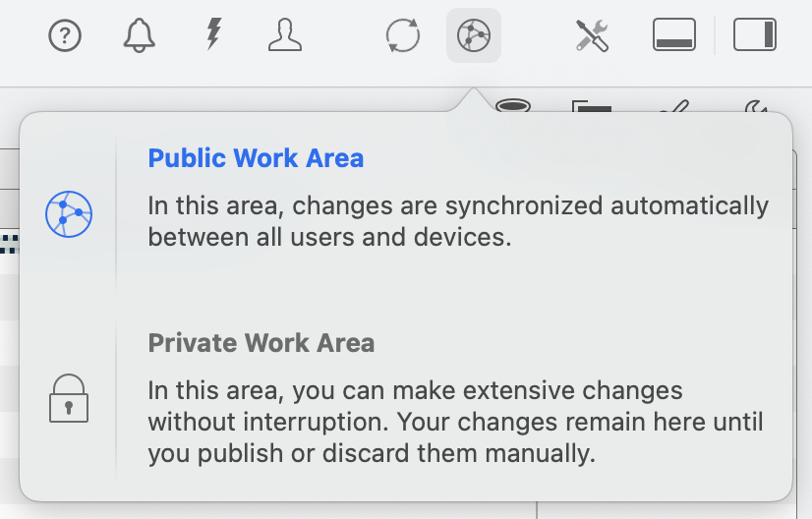812x519 pixels.
Task: Close the work area popover via toolbar icon
Action: [x=474, y=36]
